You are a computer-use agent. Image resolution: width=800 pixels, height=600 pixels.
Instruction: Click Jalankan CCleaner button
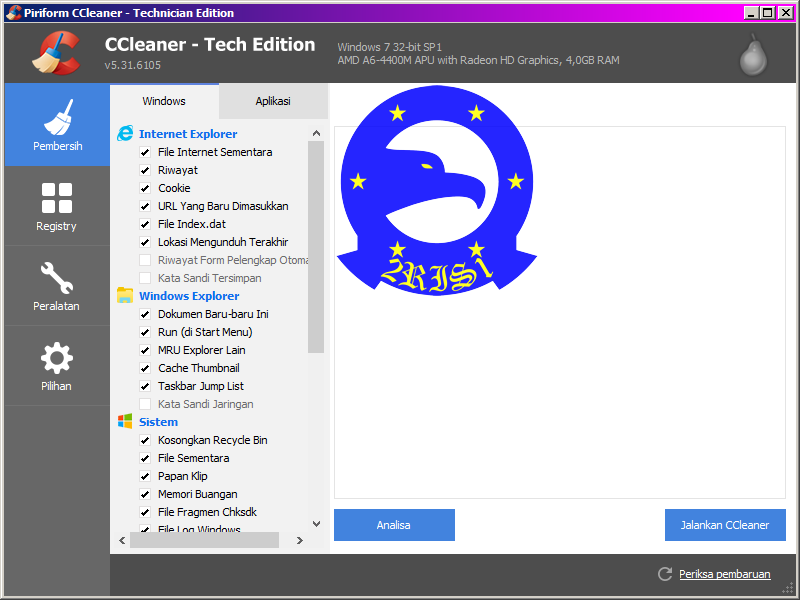click(x=725, y=524)
